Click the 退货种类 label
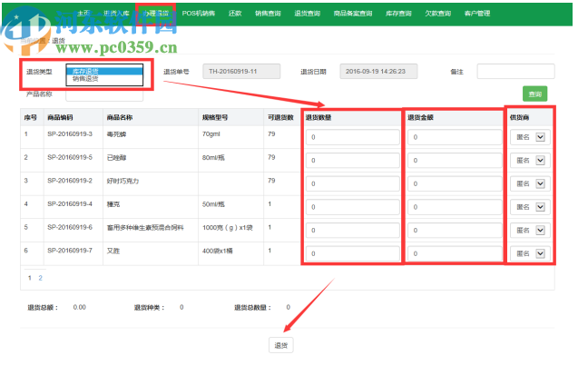588x375 pixels. click(x=149, y=308)
